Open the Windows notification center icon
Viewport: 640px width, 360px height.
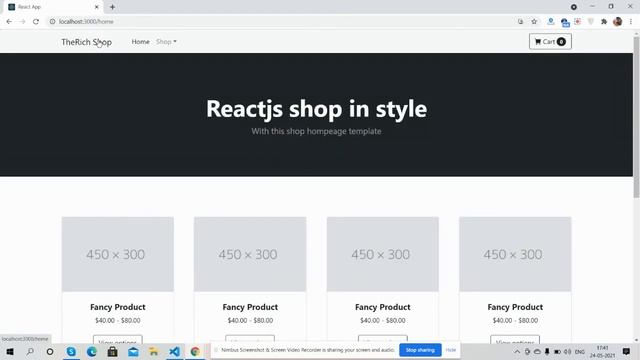pyautogui.click(x=626, y=351)
